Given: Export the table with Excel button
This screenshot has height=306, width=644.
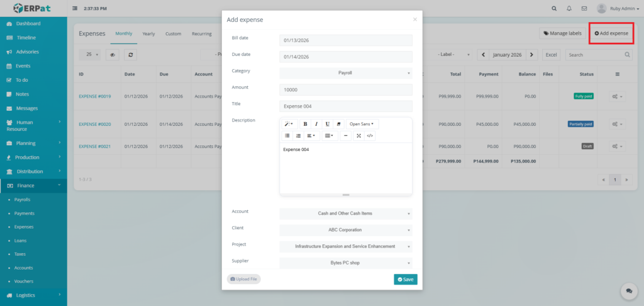Looking at the screenshot, I should click(x=551, y=55).
